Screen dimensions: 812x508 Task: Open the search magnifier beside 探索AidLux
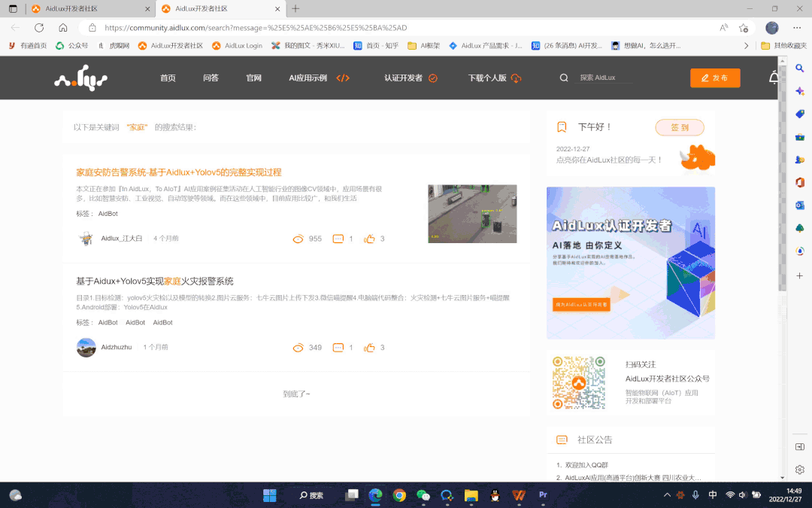563,78
